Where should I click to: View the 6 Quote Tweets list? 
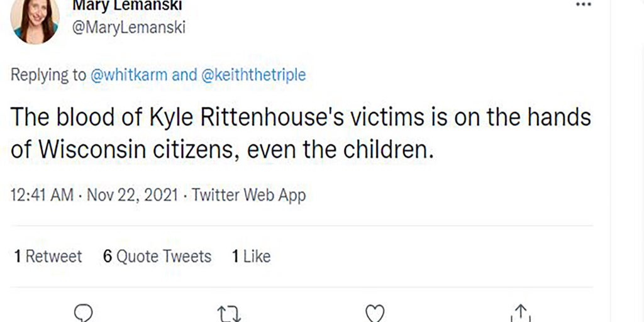(x=157, y=256)
